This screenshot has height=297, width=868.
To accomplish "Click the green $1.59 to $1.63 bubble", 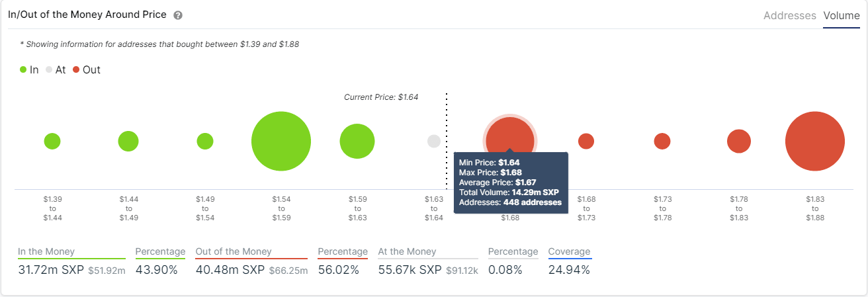I will click(x=357, y=141).
